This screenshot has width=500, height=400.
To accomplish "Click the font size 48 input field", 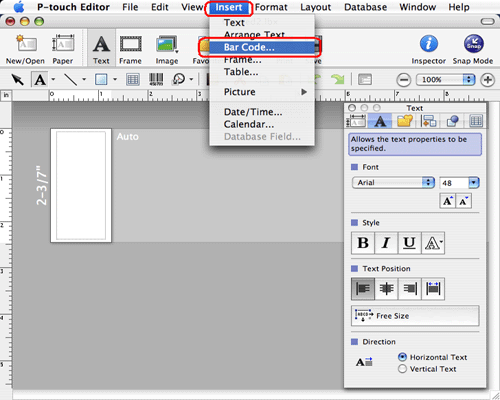I will (x=454, y=183).
